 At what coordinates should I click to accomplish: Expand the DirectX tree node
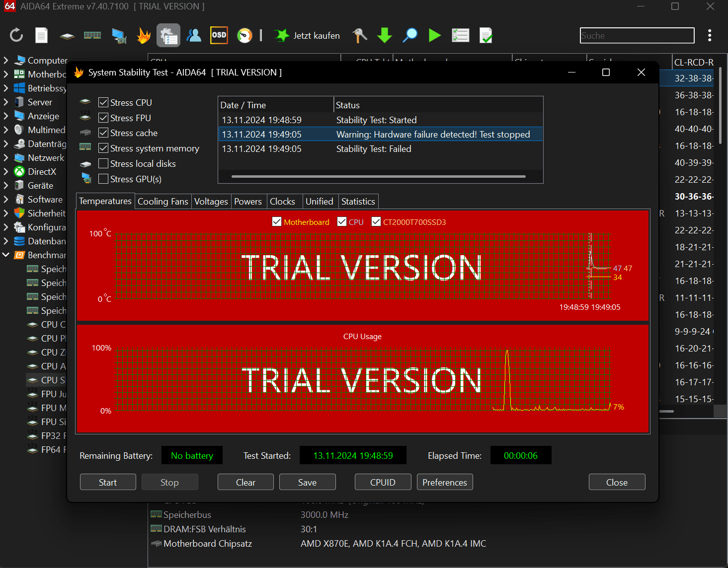click(x=6, y=171)
